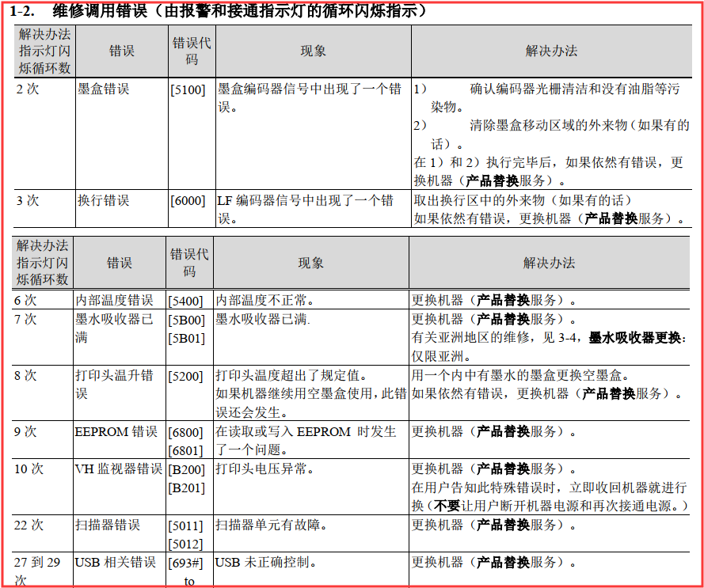The image size is (704, 588).
Task: Click the error code [5012]
Action: pos(186,544)
